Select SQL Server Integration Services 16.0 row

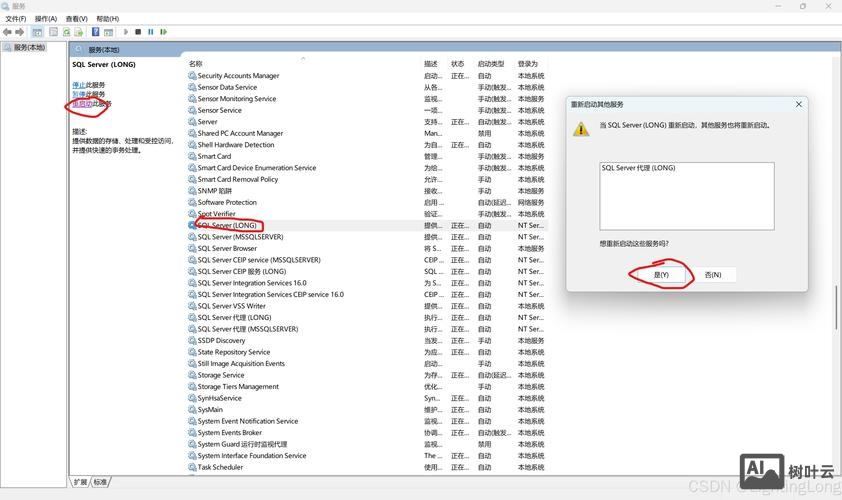[x=367, y=283]
